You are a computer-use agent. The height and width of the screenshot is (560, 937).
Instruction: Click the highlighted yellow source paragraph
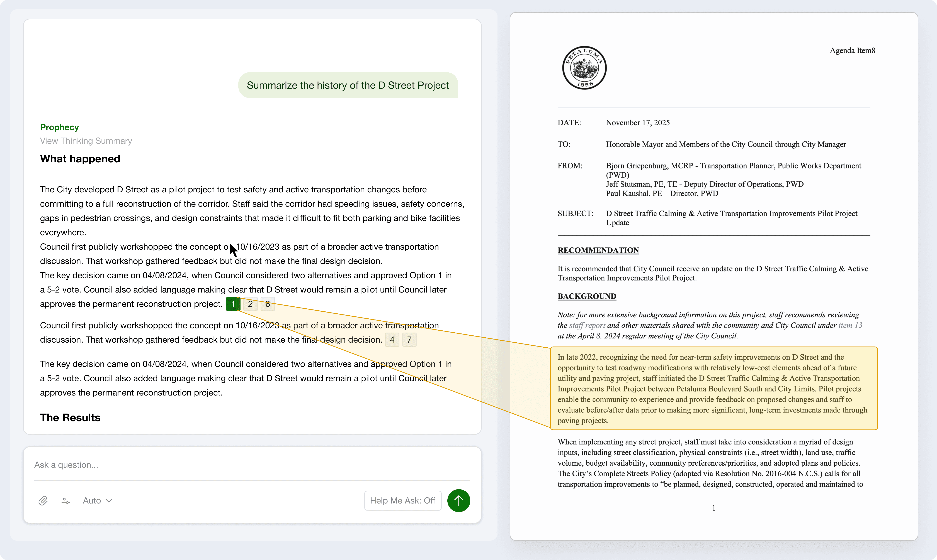[713, 388]
